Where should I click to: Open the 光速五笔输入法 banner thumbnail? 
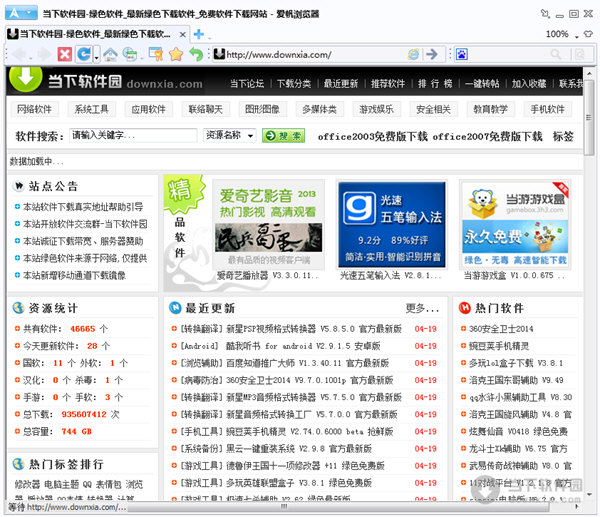coord(392,225)
